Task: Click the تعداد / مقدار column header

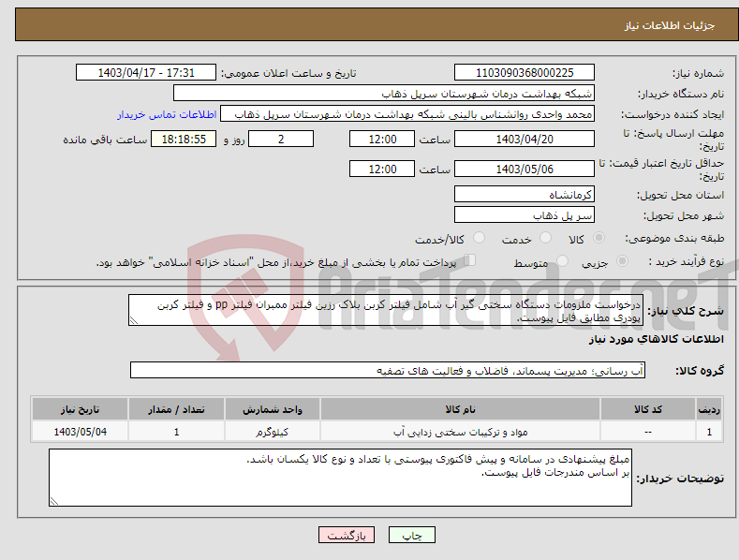Action: pyautogui.click(x=176, y=409)
